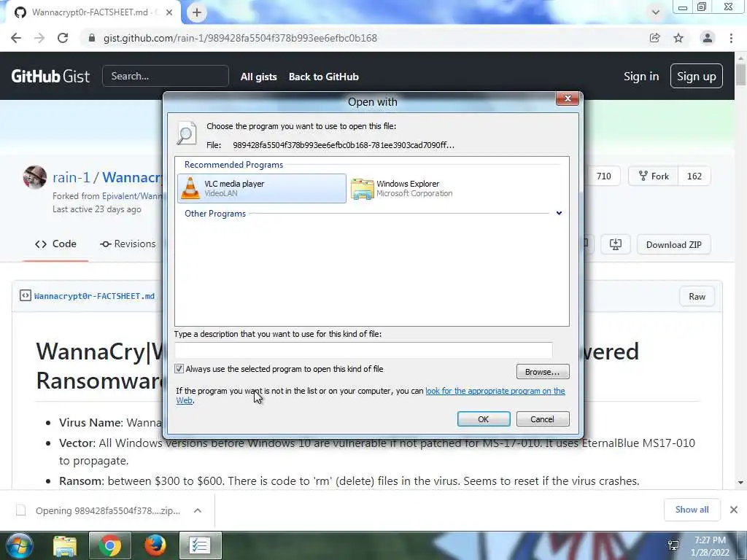The image size is (747, 560).
Task: Fork this gist
Action: click(x=653, y=176)
